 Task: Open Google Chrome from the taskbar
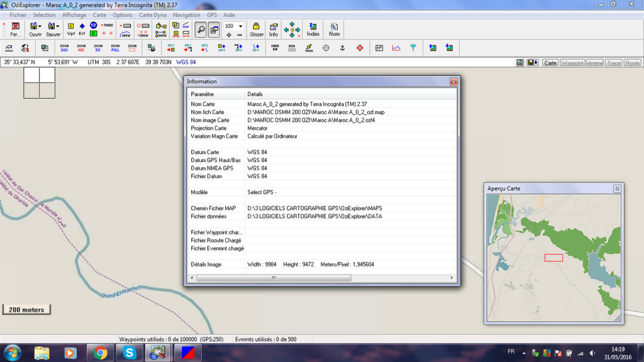tap(100, 353)
